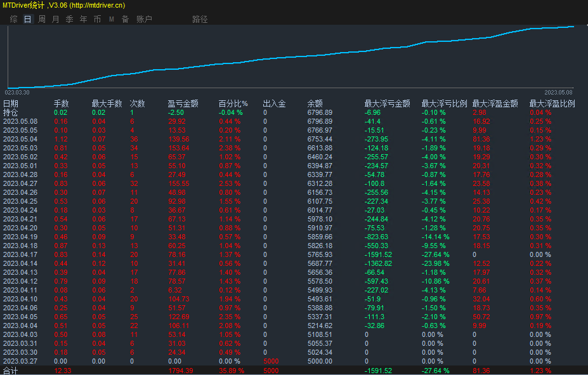Viewport: 588px width, 375px height.
Task: Select the 2023.05.02 date row
Action: point(294,157)
